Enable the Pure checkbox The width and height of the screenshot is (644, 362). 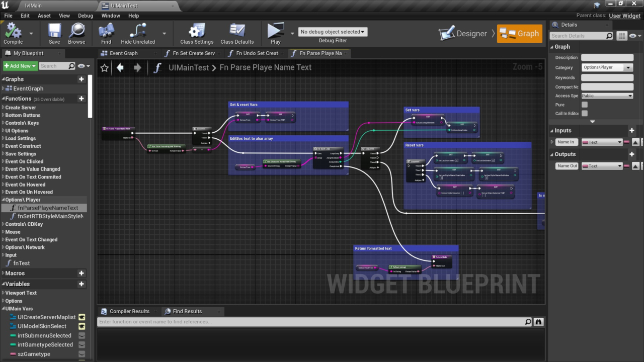coord(585,105)
